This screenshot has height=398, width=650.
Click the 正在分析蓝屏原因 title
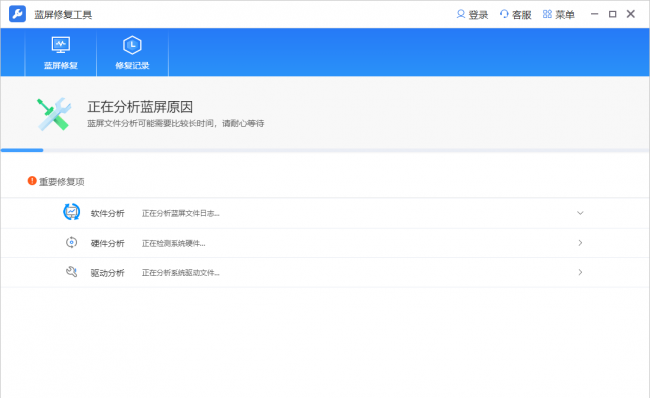[x=140, y=107]
